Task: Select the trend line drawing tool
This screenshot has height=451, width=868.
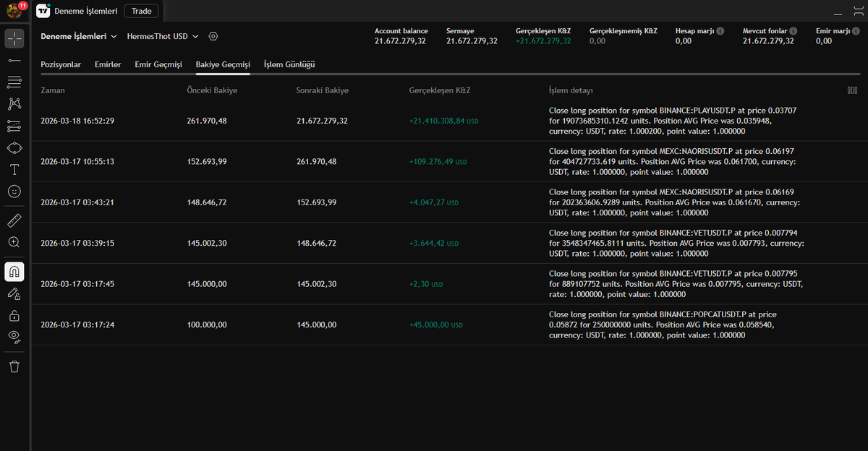Action: (14, 60)
